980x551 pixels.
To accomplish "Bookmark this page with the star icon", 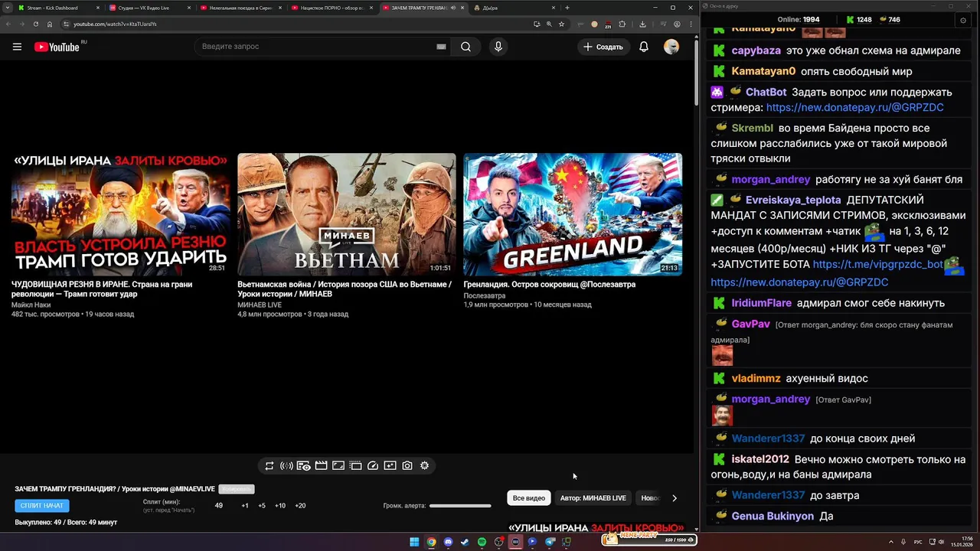I will pyautogui.click(x=561, y=24).
